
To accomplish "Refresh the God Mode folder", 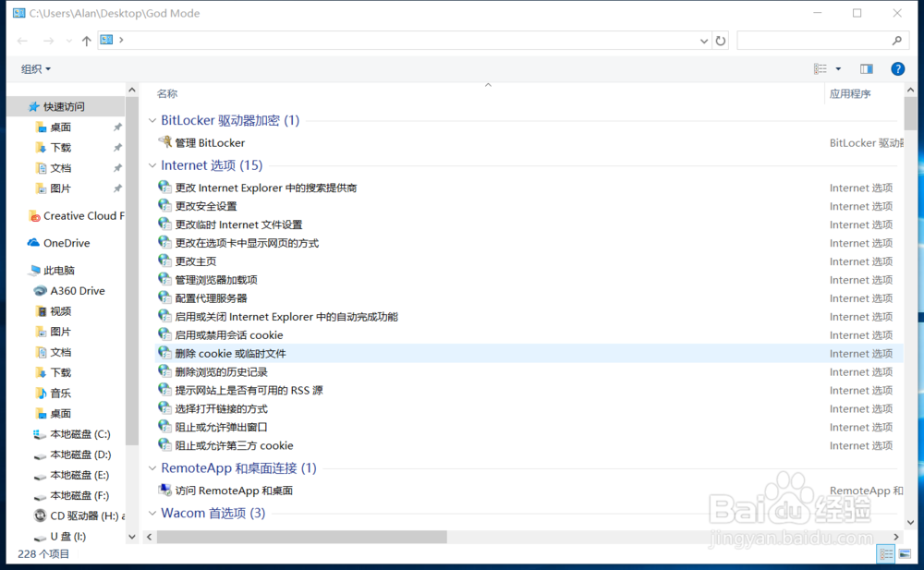I will coord(720,41).
